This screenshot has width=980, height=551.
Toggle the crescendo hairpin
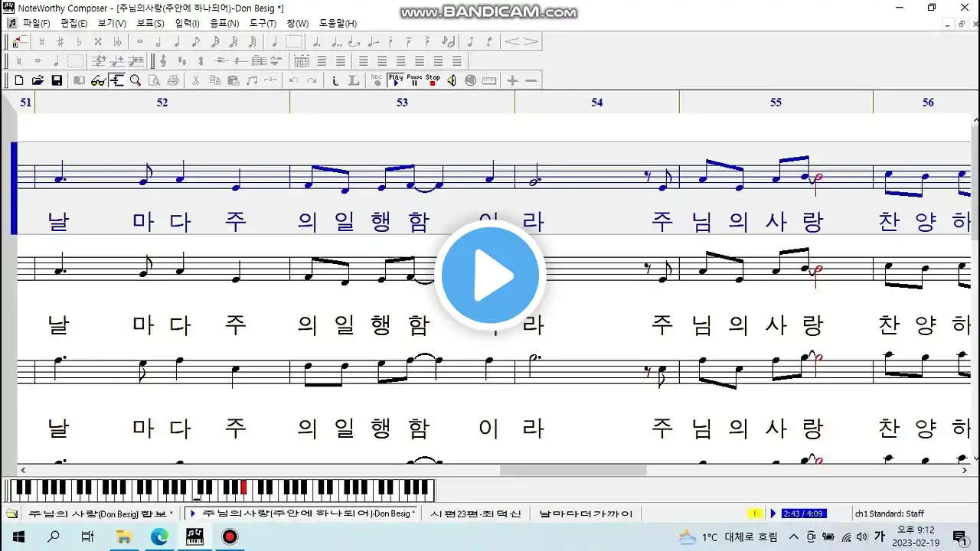[x=513, y=41]
